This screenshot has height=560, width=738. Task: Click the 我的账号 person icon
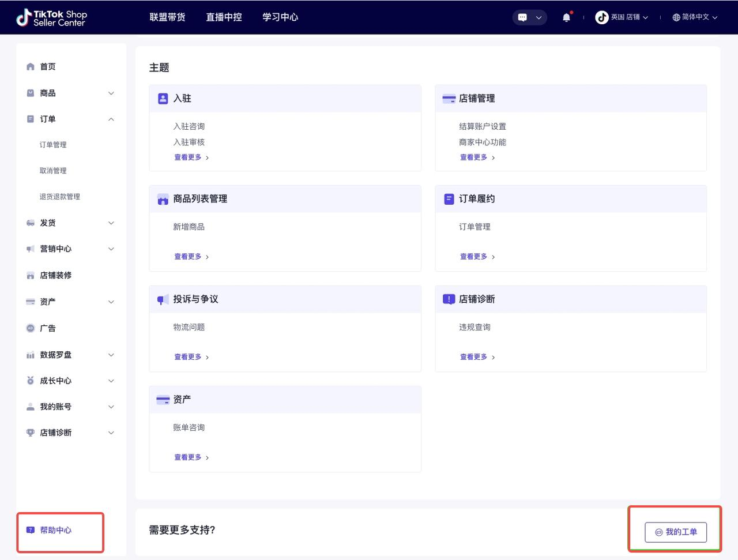31,407
